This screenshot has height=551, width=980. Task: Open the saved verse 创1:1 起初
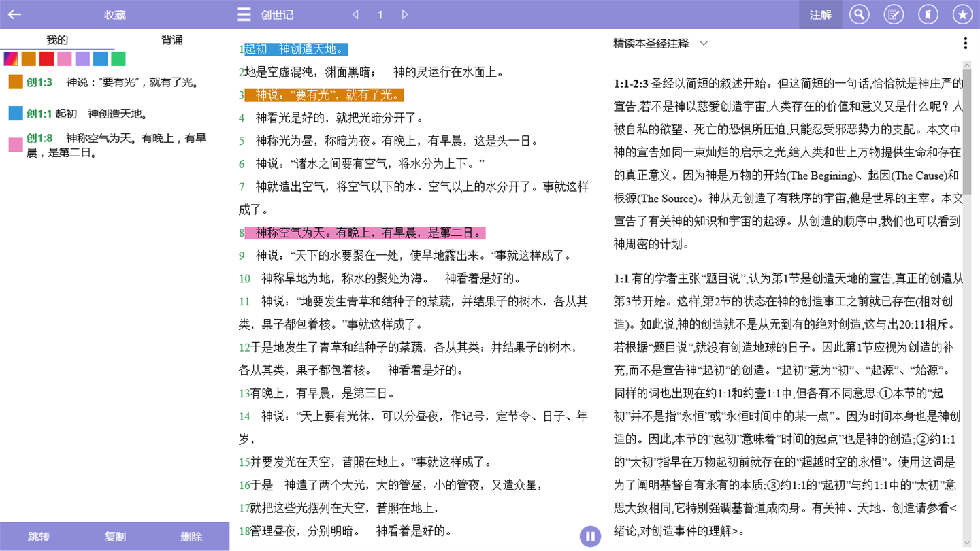click(x=87, y=114)
